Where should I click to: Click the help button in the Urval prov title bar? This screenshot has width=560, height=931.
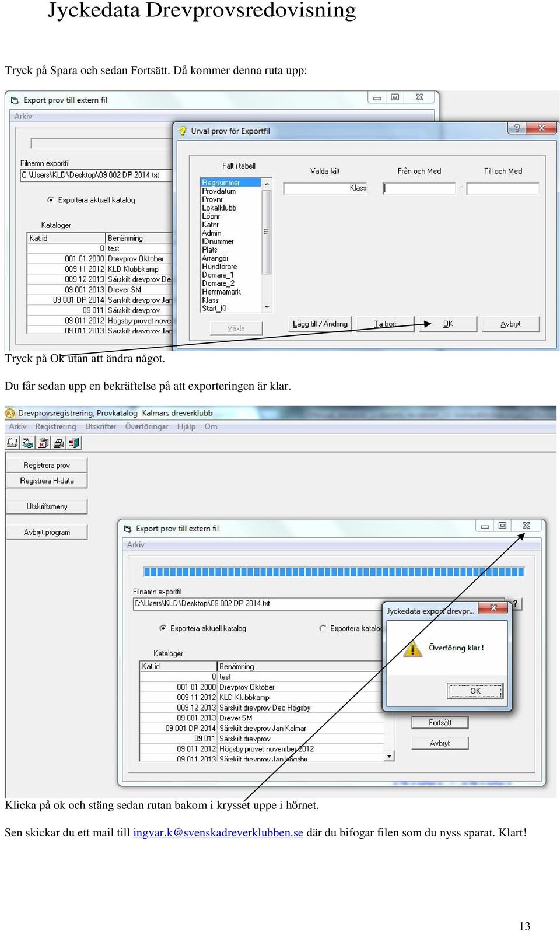pos(517,128)
